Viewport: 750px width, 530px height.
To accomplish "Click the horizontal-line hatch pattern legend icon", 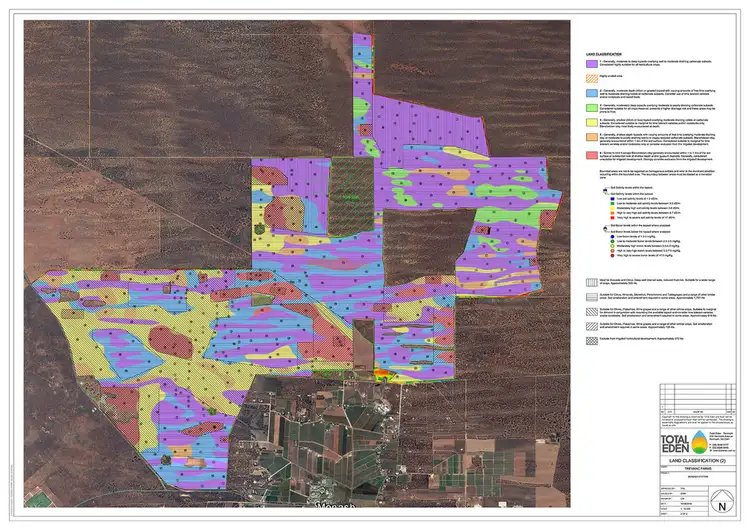I will [593, 297].
